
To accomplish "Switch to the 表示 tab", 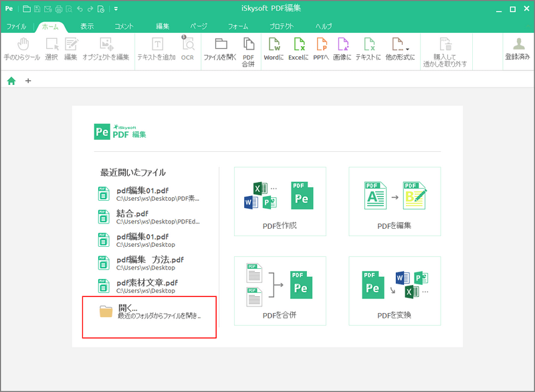I will click(x=87, y=26).
